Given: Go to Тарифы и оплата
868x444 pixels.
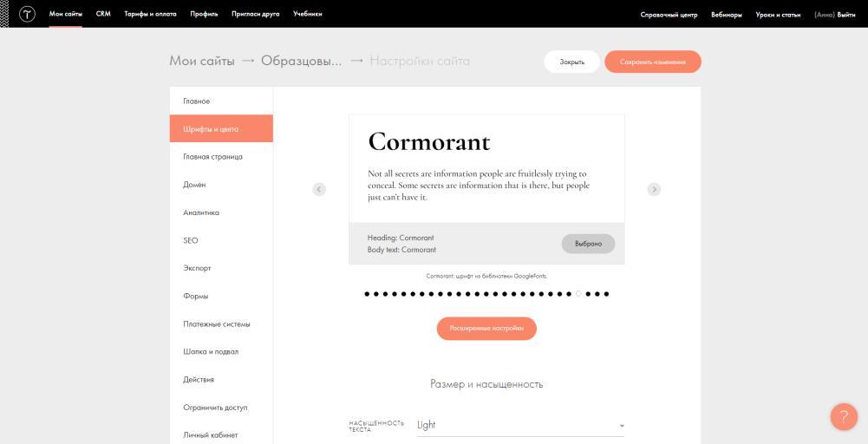Looking at the screenshot, I should [x=150, y=14].
